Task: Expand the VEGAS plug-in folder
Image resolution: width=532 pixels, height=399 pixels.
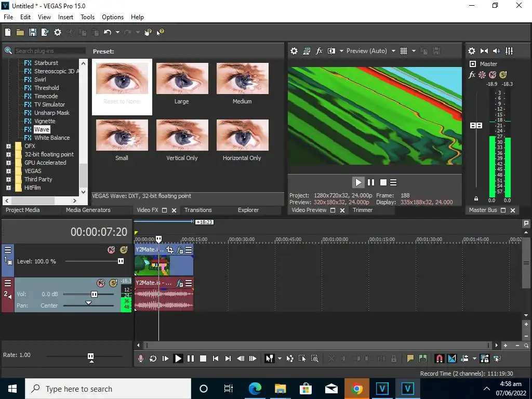Action: tap(8, 171)
